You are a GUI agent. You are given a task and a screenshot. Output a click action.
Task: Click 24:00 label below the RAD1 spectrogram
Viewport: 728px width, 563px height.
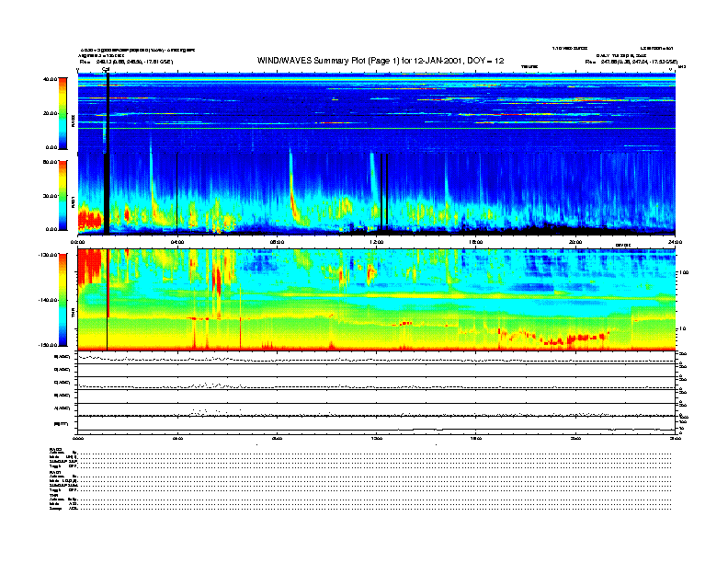pyautogui.click(x=675, y=242)
